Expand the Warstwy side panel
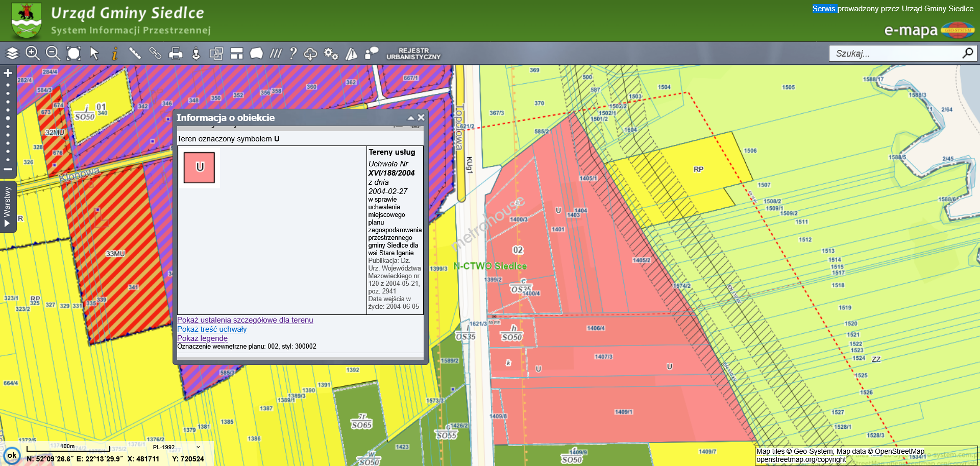Image resolution: width=980 pixels, height=466 pixels. point(8,207)
